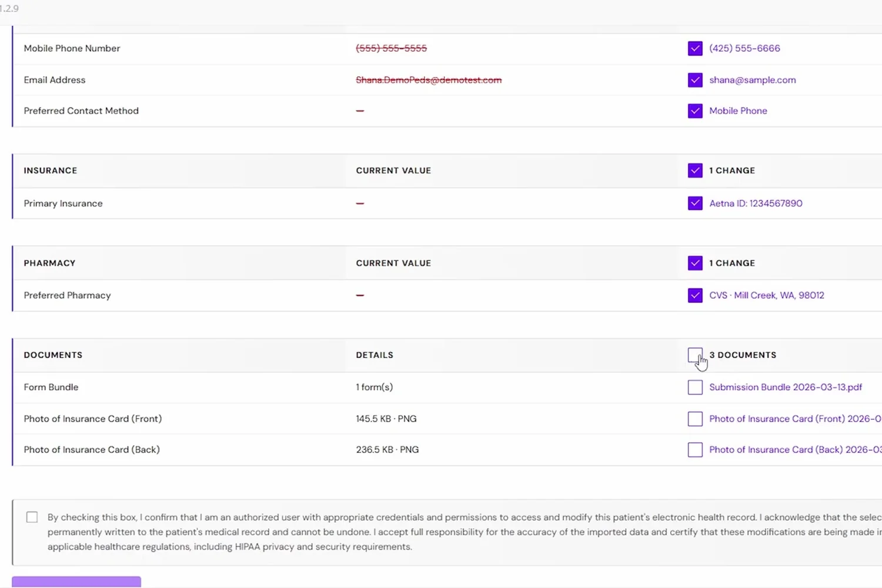Viewport: 882px width, 588px height.
Task: Click the new email shana@sample.com
Action: pyautogui.click(x=753, y=80)
